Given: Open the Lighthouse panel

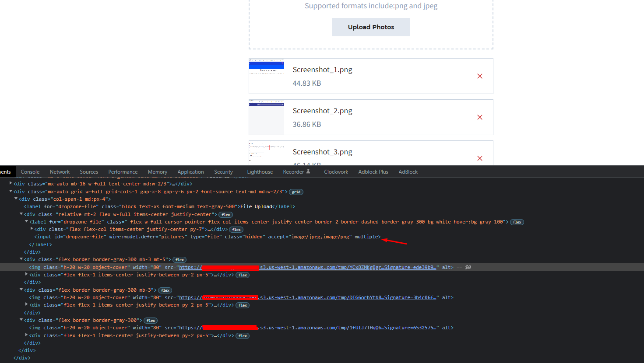Looking at the screenshot, I should (260, 171).
